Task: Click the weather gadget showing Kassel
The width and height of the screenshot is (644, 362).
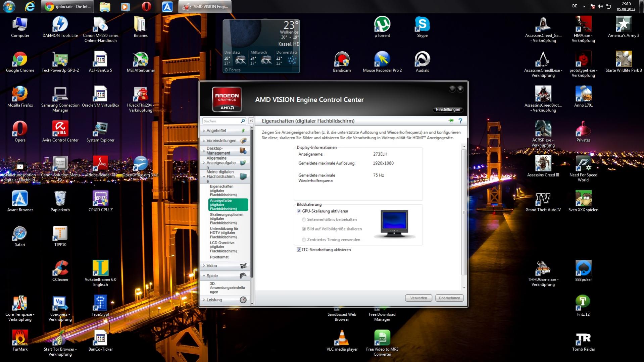Action: pos(261,46)
